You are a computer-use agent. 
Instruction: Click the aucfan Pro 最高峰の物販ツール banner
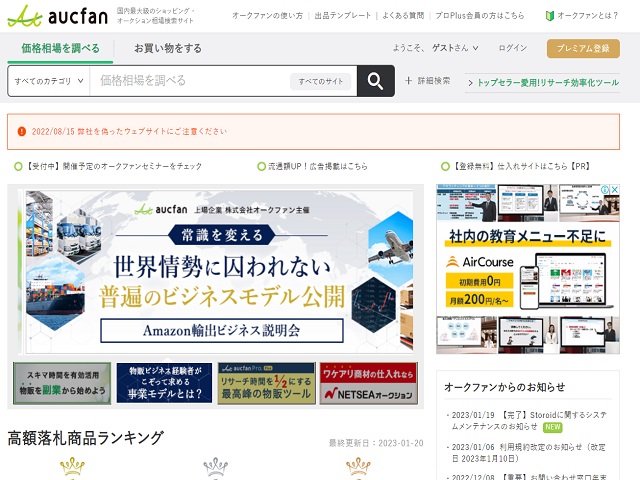pos(267,383)
